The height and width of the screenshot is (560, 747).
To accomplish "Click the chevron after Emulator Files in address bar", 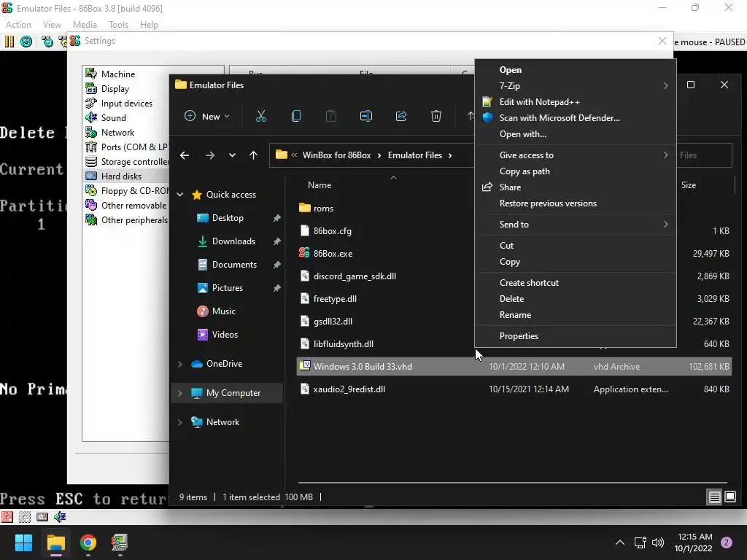I will (x=449, y=155).
